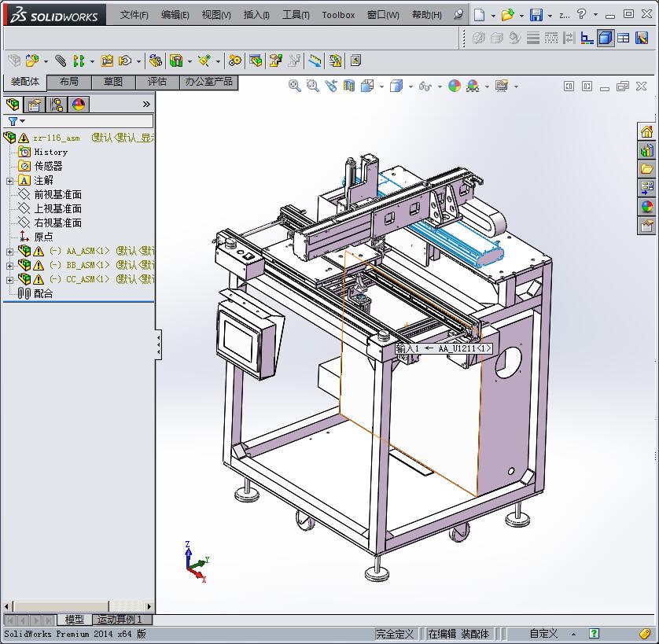
Task: Open the 编辑(E) menu
Action: tap(175, 15)
